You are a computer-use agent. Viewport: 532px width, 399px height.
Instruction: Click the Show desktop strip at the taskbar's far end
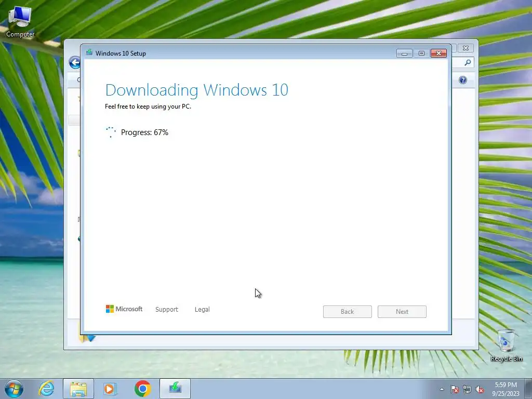528,389
